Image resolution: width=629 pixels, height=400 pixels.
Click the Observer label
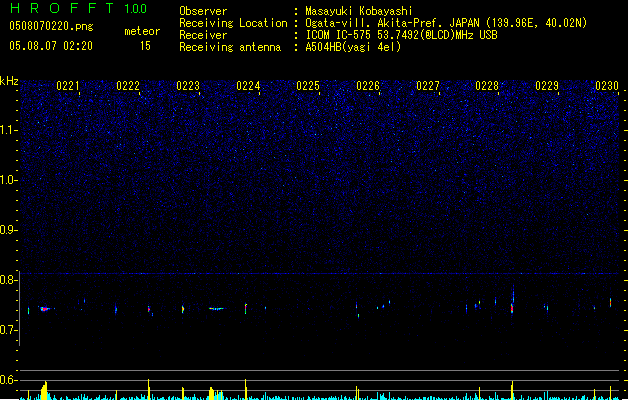203,11
